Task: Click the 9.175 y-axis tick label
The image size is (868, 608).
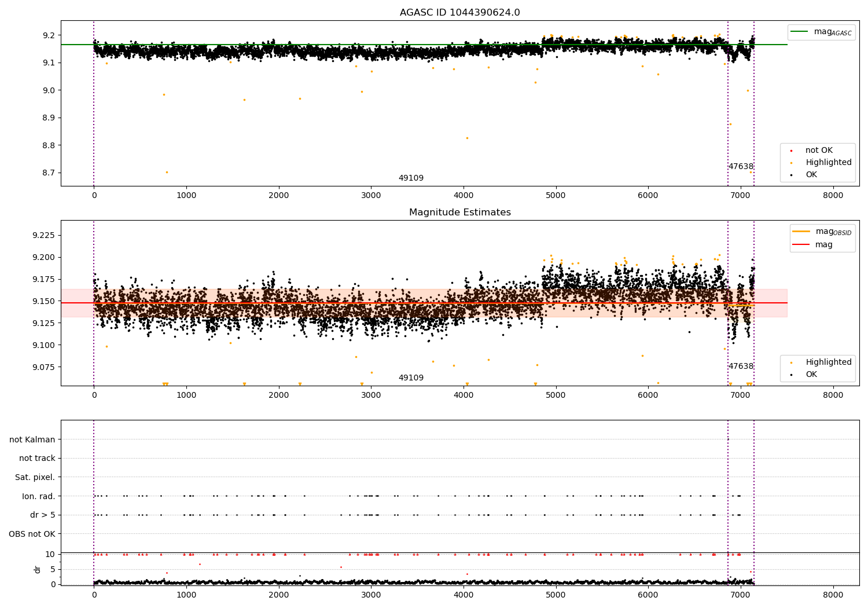Action: coord(44,280)
